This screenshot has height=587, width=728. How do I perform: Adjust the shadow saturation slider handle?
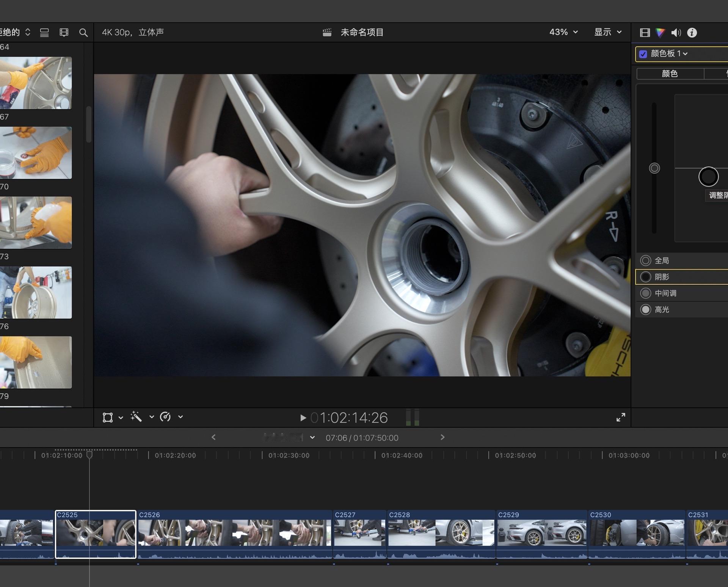click(x=654, y=168)
